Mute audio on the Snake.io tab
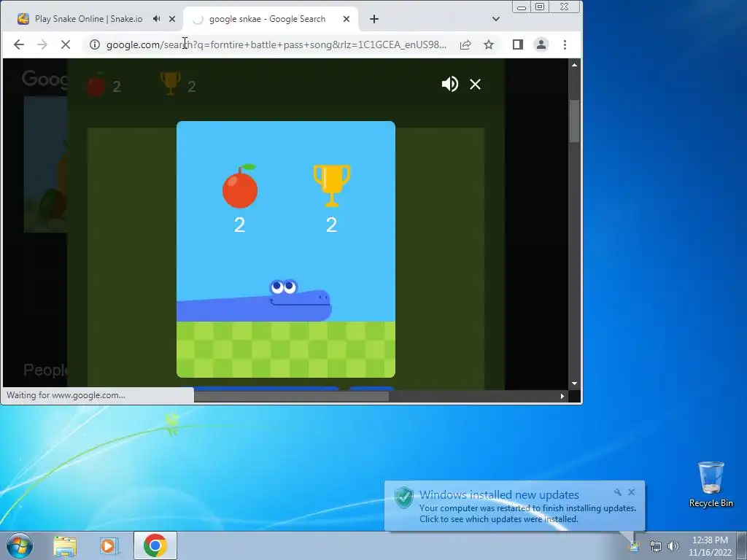Image resolution: width=747 pixels, height=560 pixels. click(x=156, y=19)
